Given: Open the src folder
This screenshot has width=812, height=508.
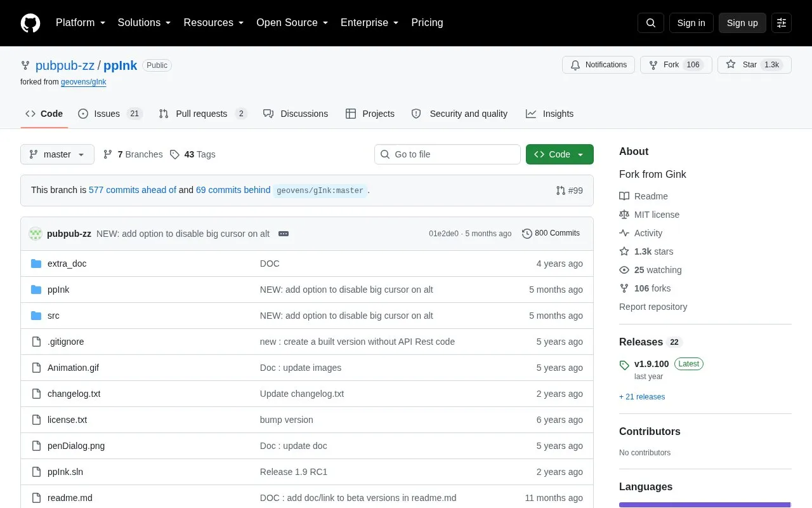Looking at the screenshot, I should (53, 316).
